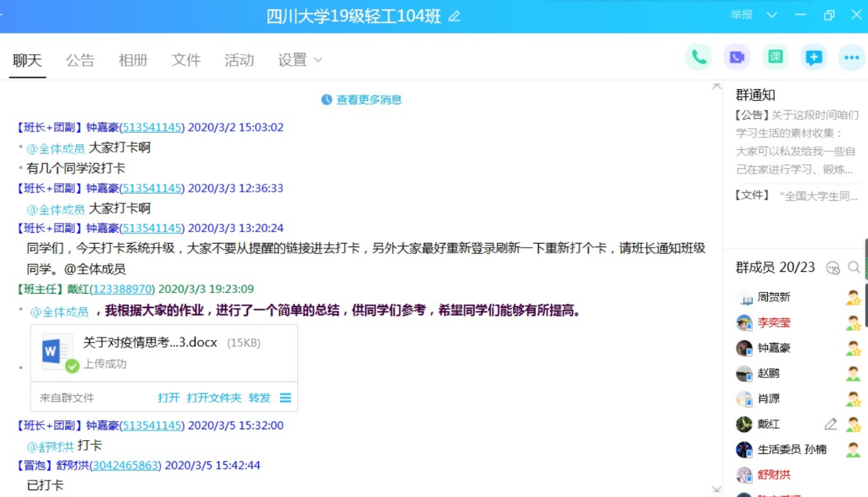868x497 pixels.
Task: Switch to the 文件 tab
Action: [x=186, y=60]
